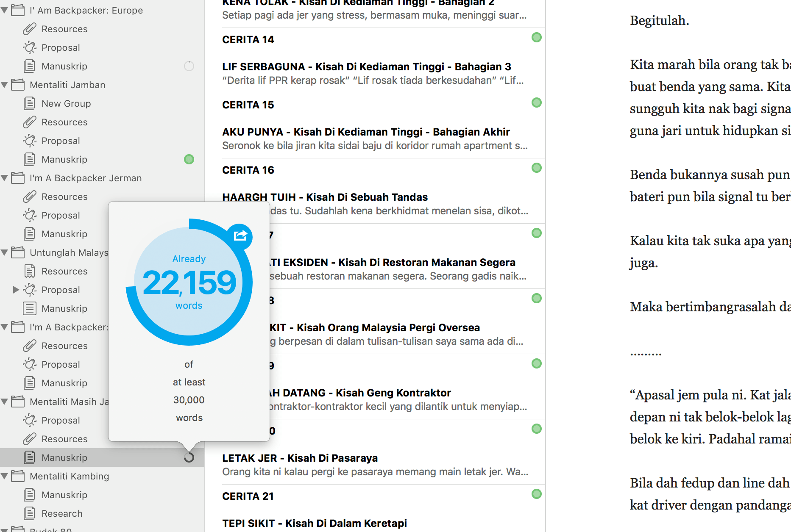
Task: Click document icon of New Group
Action: point(29,103)
